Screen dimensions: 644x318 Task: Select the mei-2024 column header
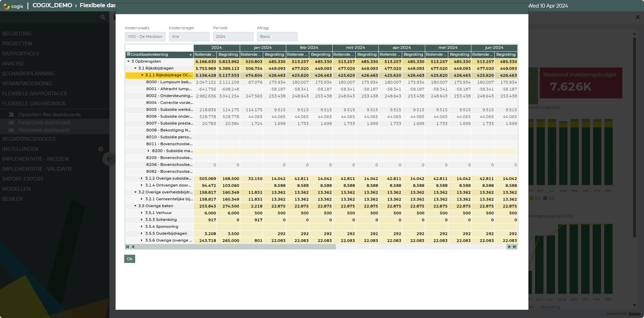point(448,47)
